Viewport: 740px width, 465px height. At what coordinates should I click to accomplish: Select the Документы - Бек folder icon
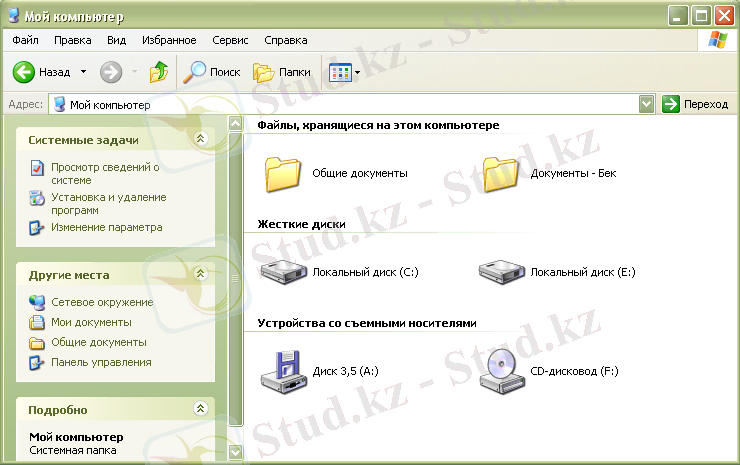tap(501, 174)
